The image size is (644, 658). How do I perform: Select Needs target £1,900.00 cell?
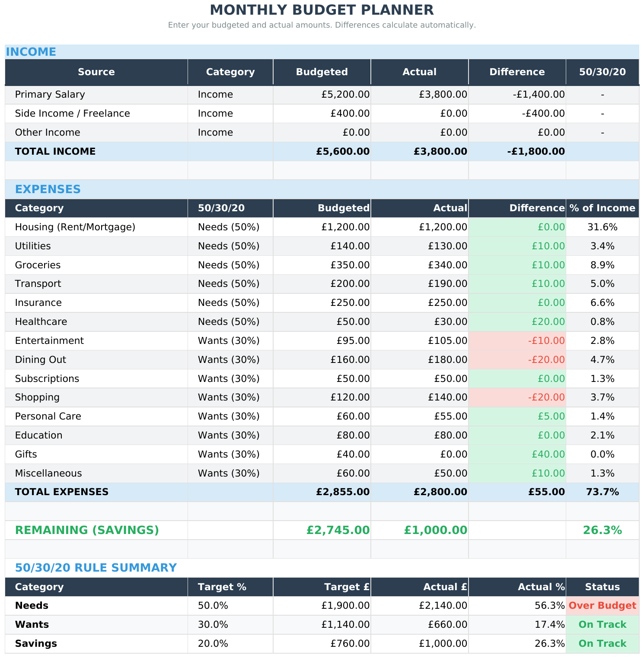322,606
